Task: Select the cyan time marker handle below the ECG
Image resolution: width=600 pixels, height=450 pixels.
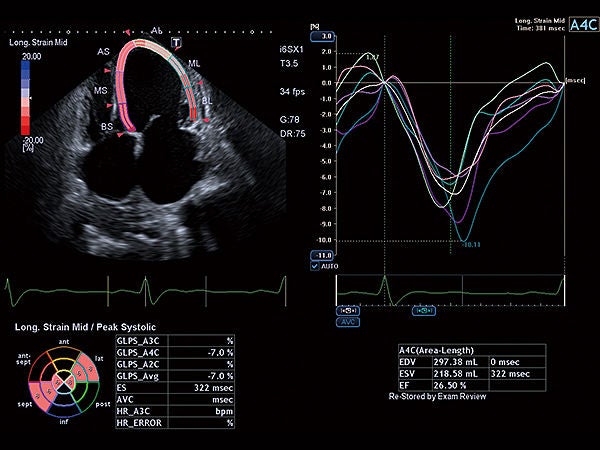Action: (x=424, y=310)
